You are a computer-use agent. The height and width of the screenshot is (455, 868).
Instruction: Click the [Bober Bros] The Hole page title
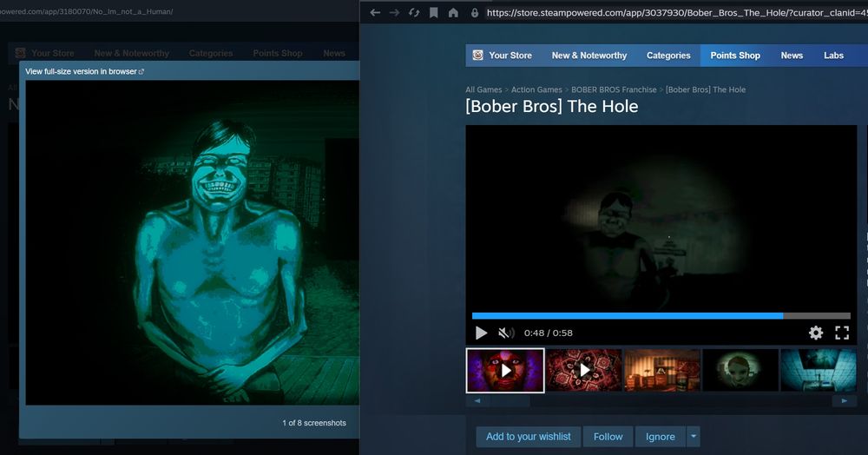click(x=552, y=106)
